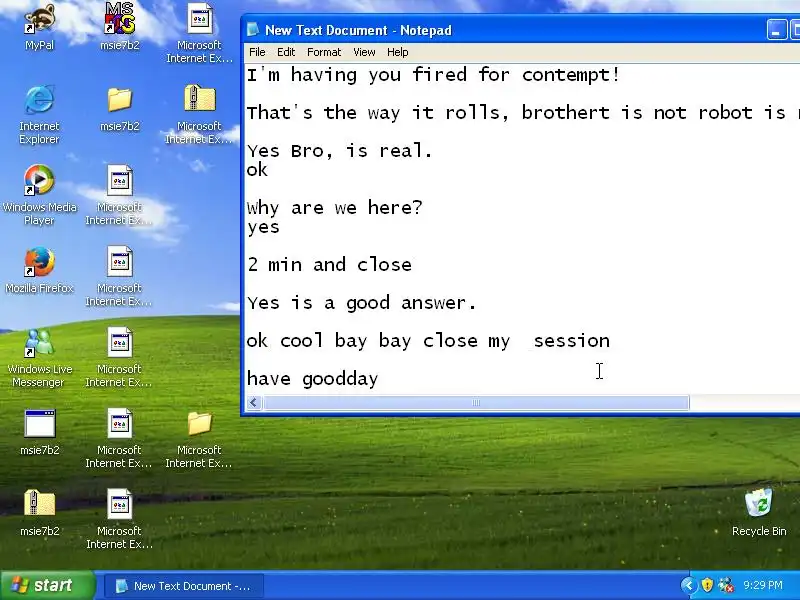Place cursor in line "Yes Bro, is real."
Viewport: 800px width, 600px height.
340,151
